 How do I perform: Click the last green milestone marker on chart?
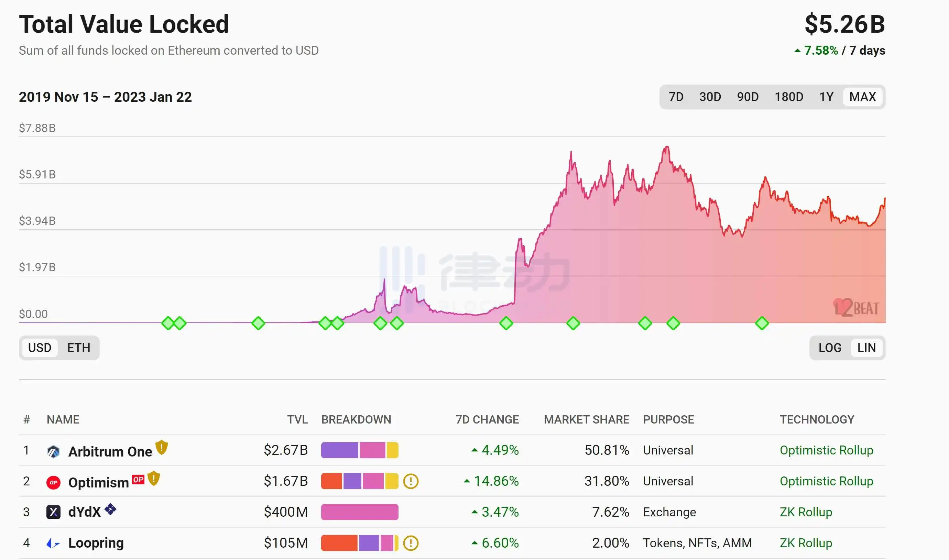[762, 323]
